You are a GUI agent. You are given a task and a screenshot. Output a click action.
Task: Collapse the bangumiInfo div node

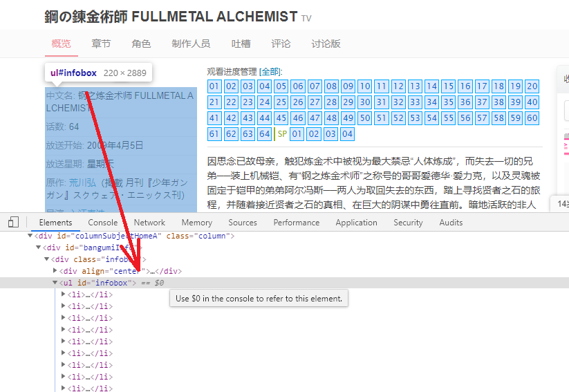(39, 248)
